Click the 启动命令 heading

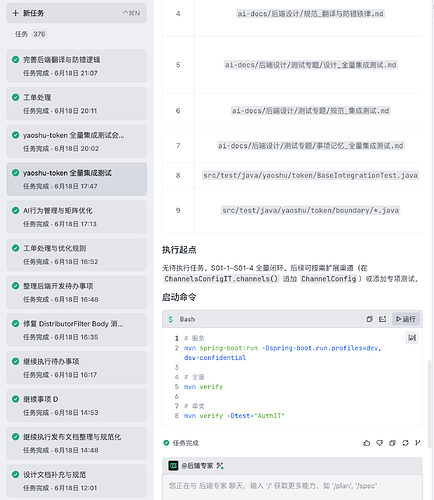coord(179,297)
